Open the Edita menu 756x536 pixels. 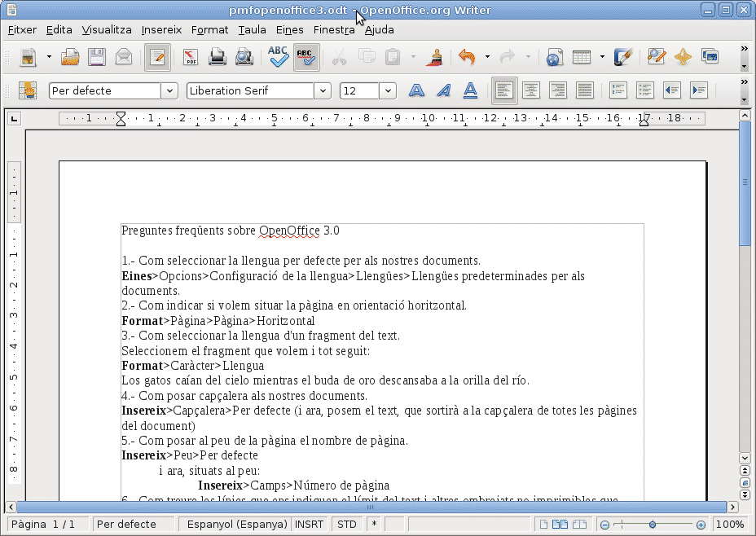59,30
